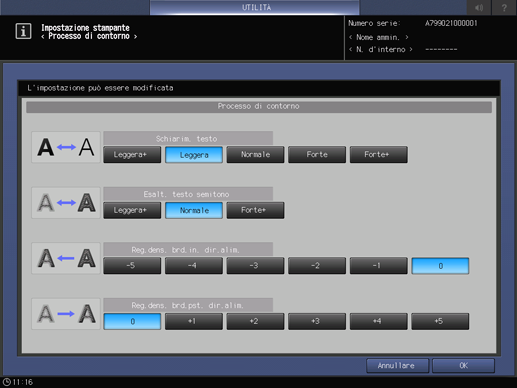Click the message L'impostazione può essere modificata
This screenshot has width=517, height=388.
click(100, 88)
